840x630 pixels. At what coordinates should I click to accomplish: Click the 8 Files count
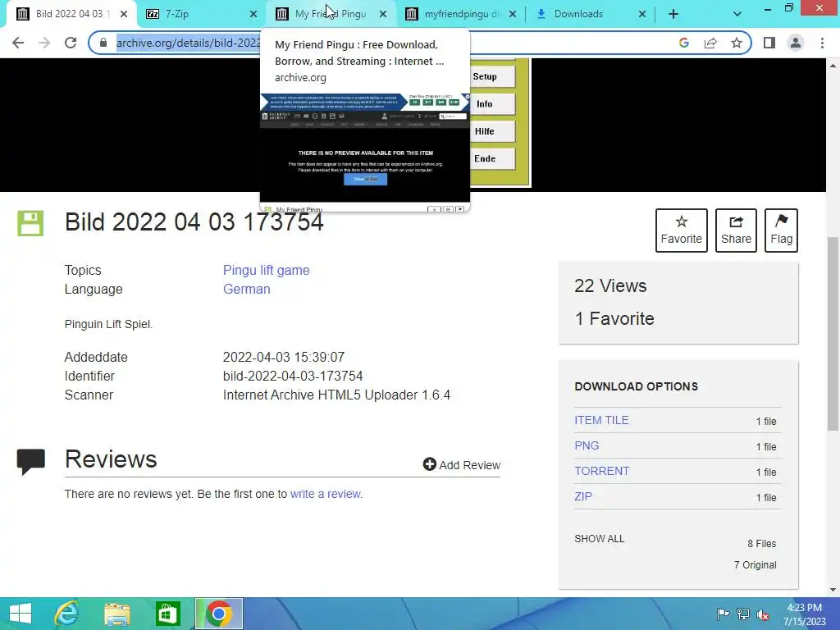pos(762,543)
